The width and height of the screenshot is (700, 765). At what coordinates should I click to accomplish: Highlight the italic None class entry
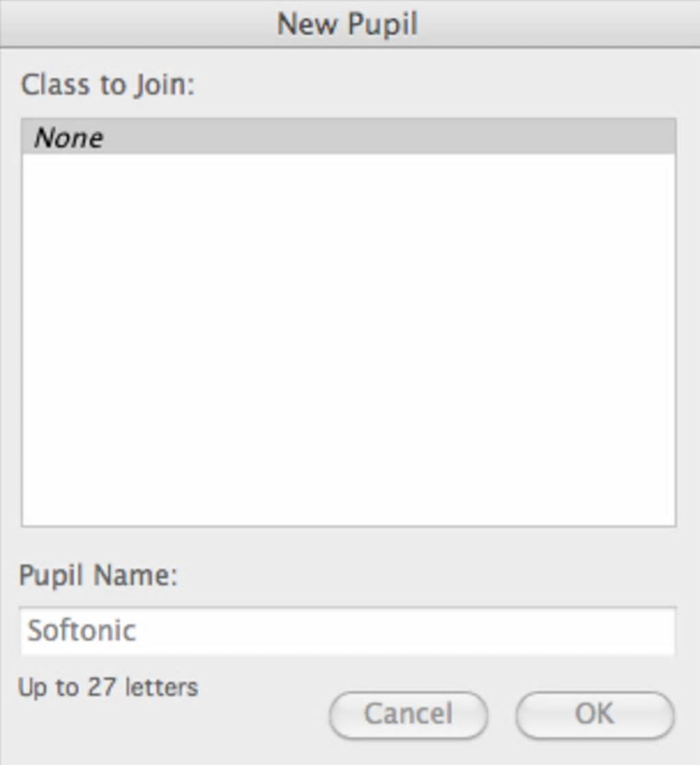click(x=69, y=137)
